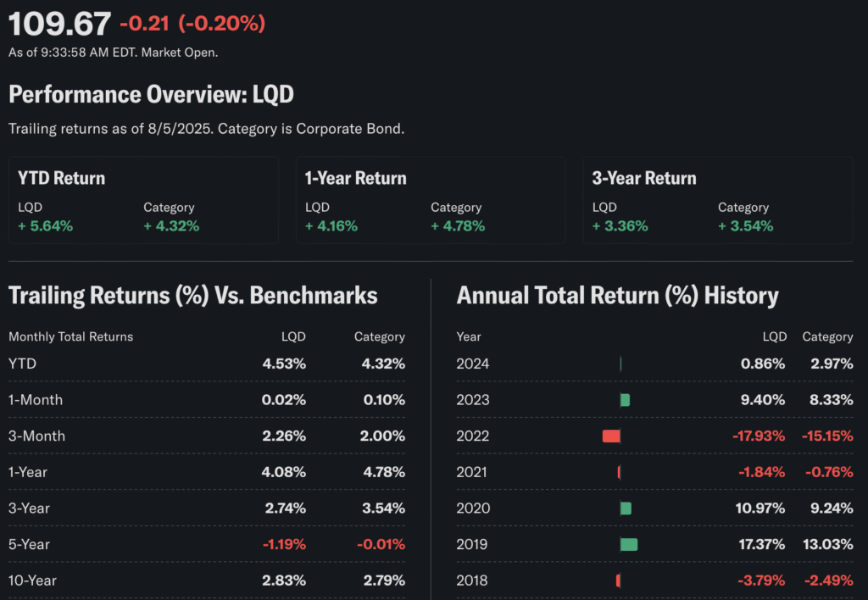Click the 1-Year row label in trailing table
The image size is (868, 600).
point(28,472)
